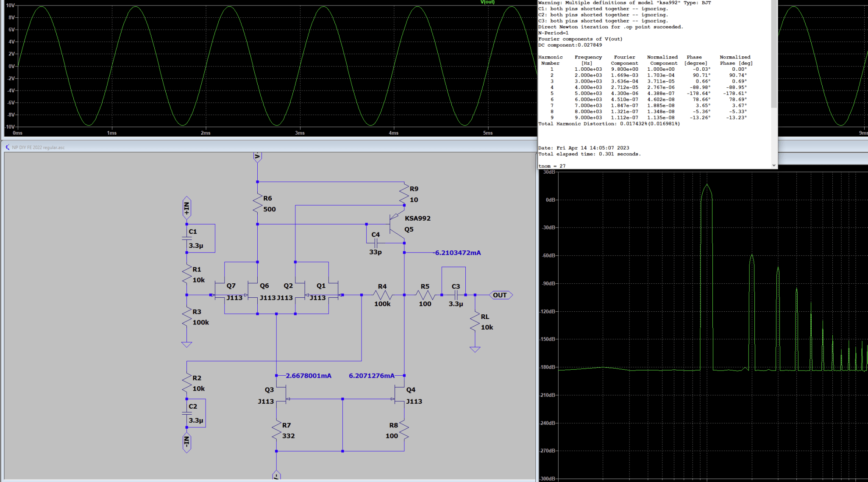Click resistor R8 label
This screenshot has width=868, height=482.
coord(394,425)
